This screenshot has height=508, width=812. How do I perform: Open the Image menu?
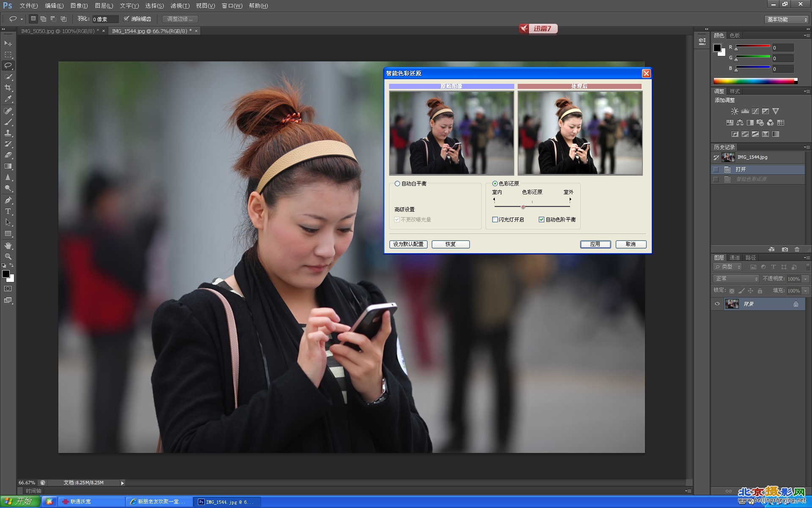pyautogui.click(x=79, y=6)
